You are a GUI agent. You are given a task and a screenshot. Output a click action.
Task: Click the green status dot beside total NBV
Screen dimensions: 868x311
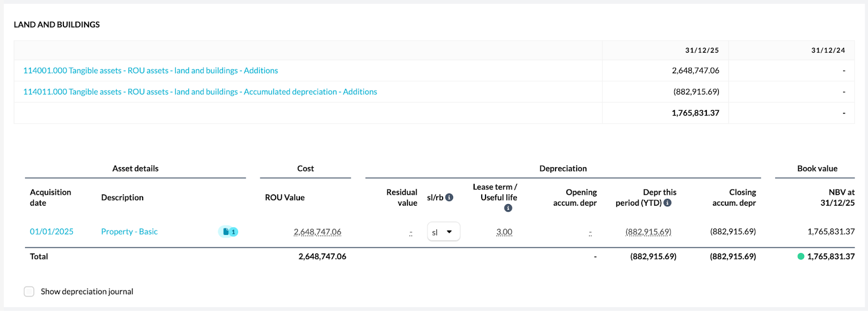(x=801, y=257)
